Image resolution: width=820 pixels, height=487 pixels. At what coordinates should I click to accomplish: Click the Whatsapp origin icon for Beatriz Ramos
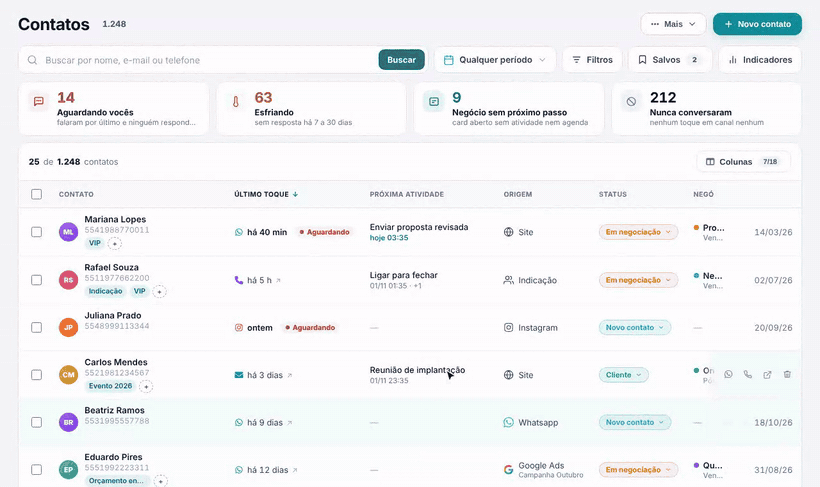pos(508,422)
